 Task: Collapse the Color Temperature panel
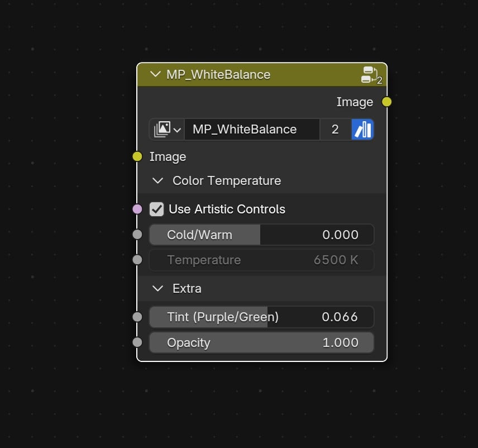coord(157,180)
